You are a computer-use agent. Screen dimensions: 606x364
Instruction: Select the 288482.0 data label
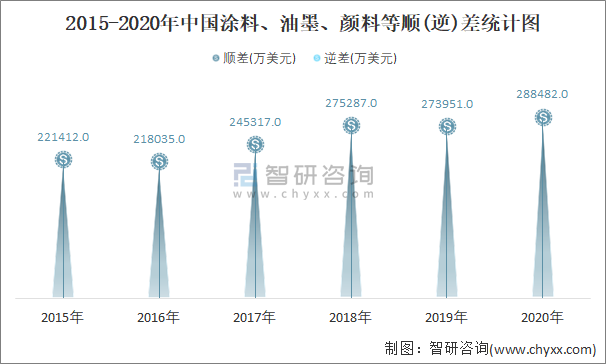point(542,94)
